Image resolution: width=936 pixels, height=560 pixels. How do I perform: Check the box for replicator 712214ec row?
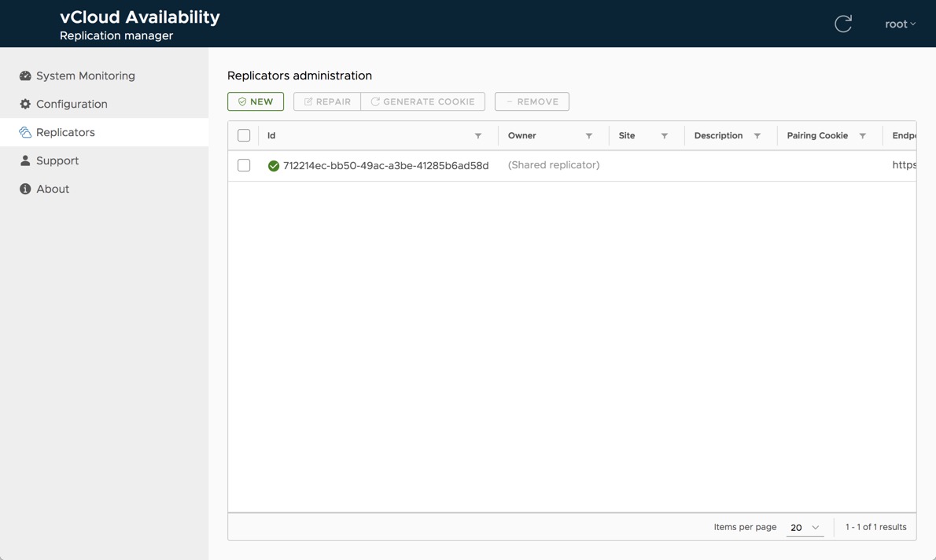[244, 165]
